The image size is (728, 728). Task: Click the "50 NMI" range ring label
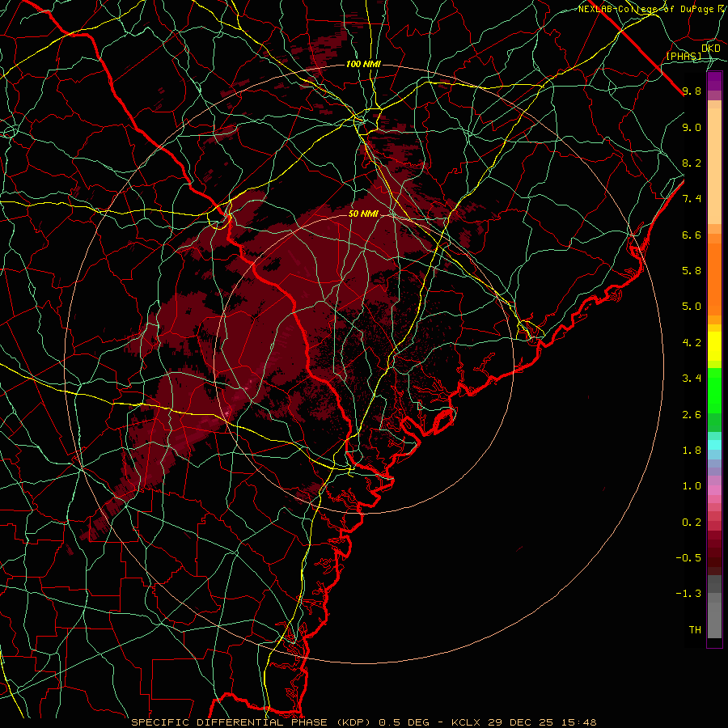click(x=363, y=214)
